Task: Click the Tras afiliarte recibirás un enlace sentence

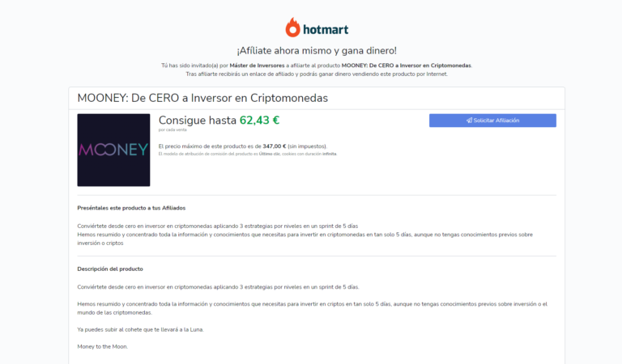Action: [317, 74]
